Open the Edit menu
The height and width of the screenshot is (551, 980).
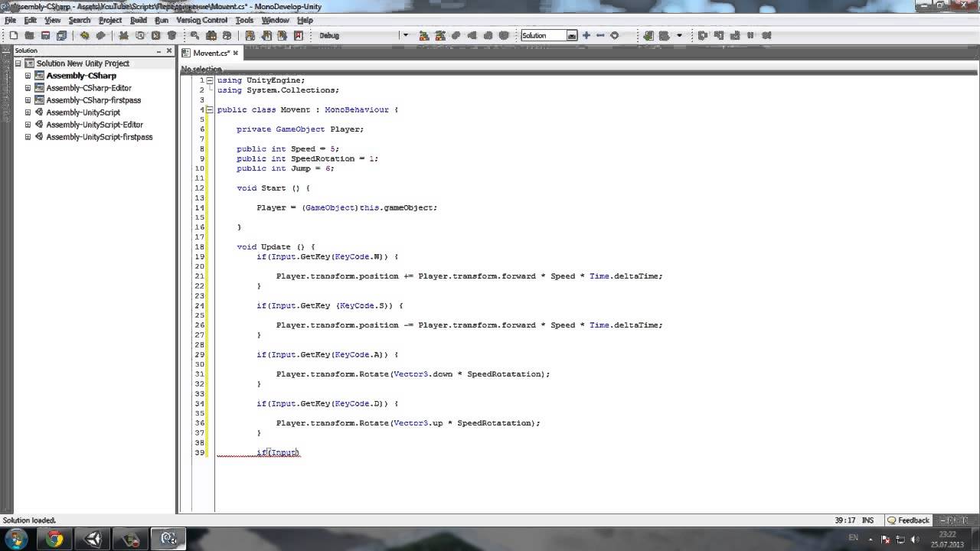pos(31,21)
